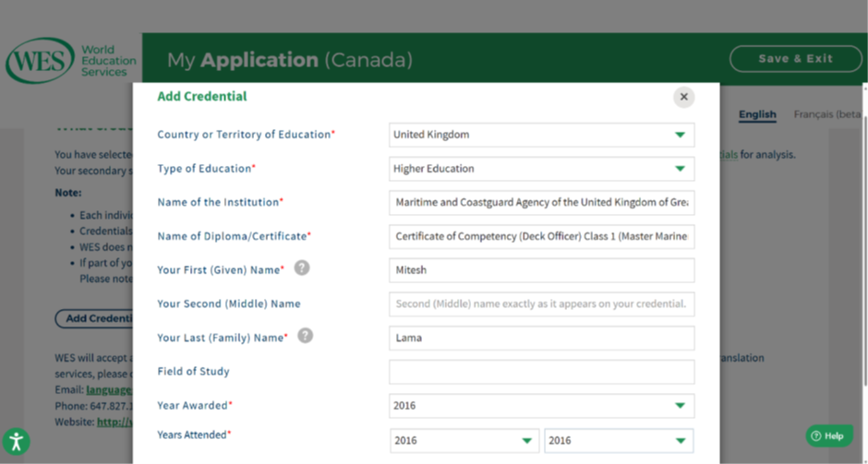The width and height of the screenshot is (868, 464).
Task: Expand the Country or Territory of Education dropdown
Action: click(x=541, y=135)
